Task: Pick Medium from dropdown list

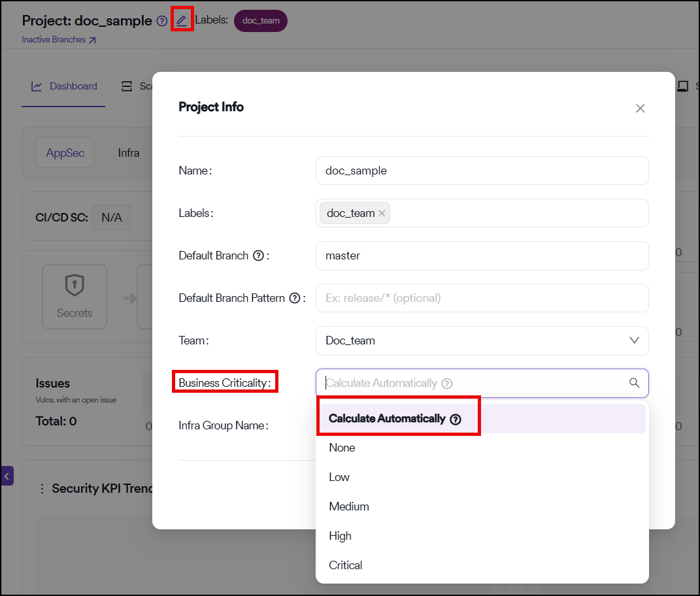Action: (x=349, y=506)
